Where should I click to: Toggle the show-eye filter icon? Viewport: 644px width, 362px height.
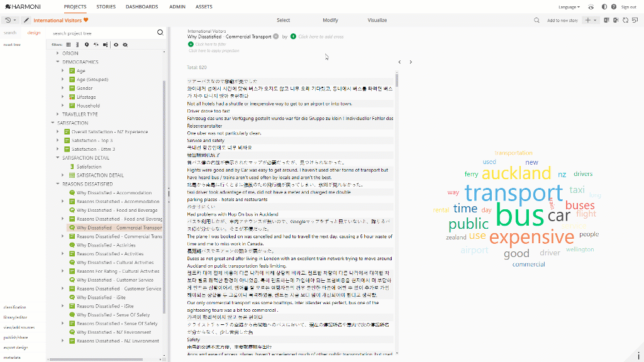[116, 45]
